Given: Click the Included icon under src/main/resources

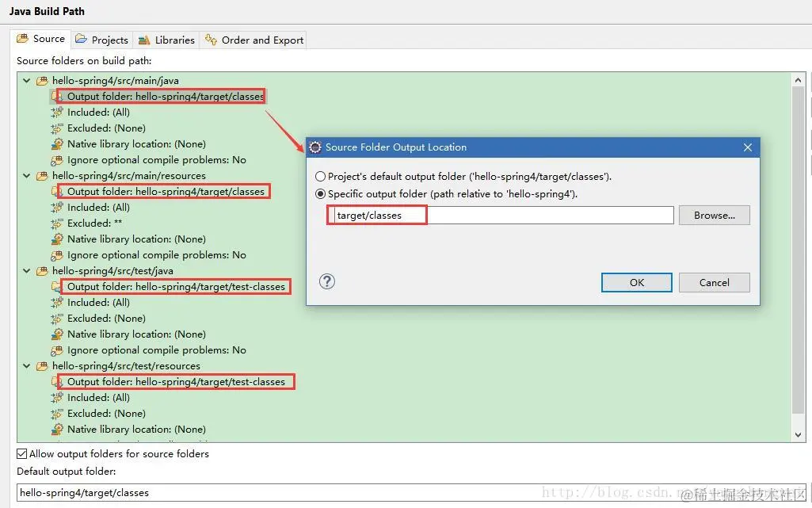Looking at the screenshot, I should [x=57, y=208].
